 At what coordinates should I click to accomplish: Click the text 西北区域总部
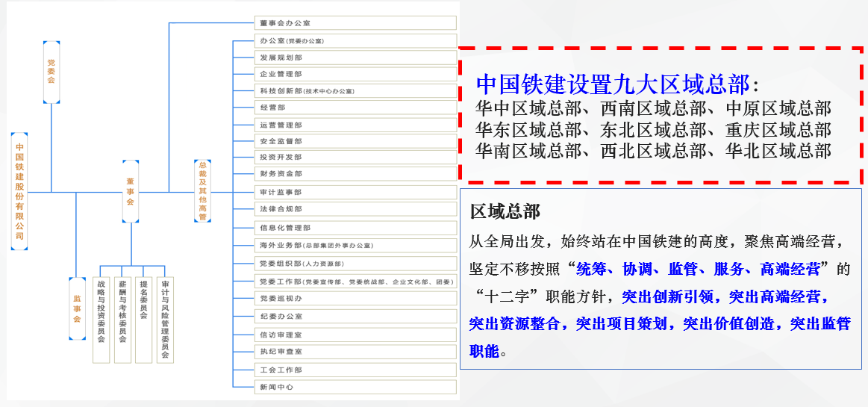click(653, 150)
